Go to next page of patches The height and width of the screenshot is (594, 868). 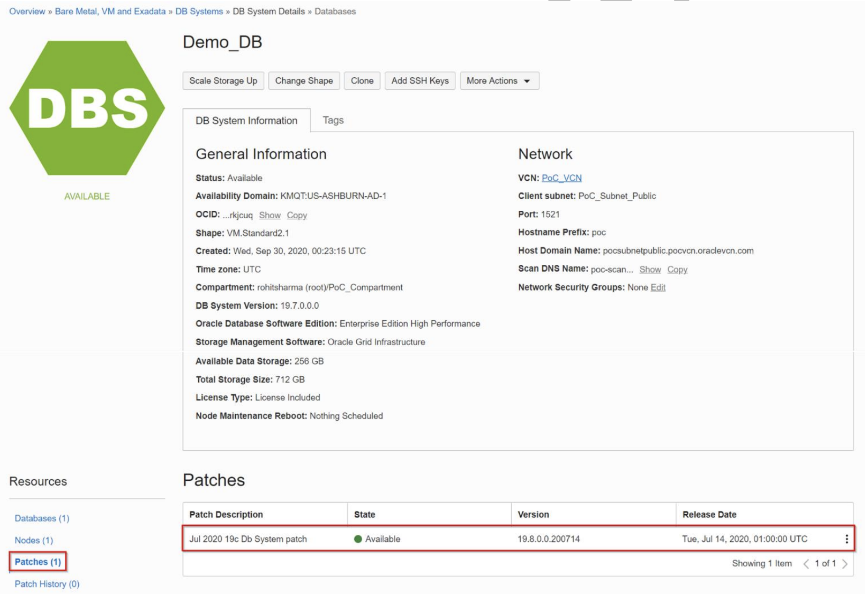[x=845, y=564]
